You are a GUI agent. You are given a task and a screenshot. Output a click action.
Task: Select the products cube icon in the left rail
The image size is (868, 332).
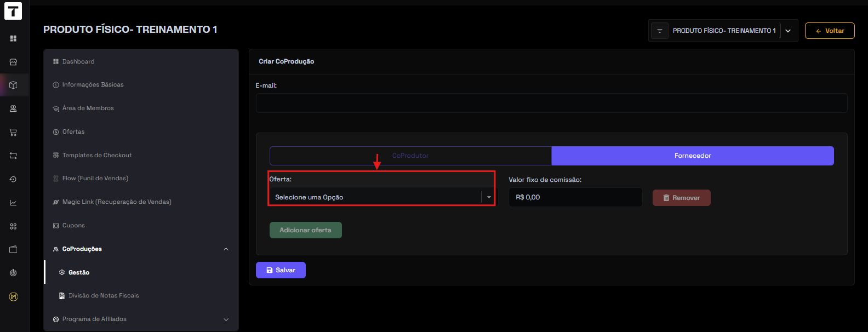(x=13, y=85)
